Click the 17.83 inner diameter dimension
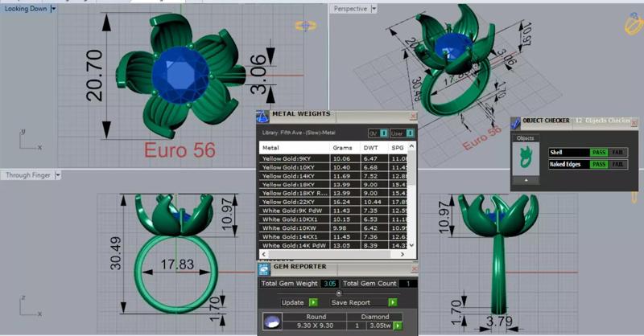The width and height of the screenshot is (644, 336). pyautogui.click(x=177, y=264)
